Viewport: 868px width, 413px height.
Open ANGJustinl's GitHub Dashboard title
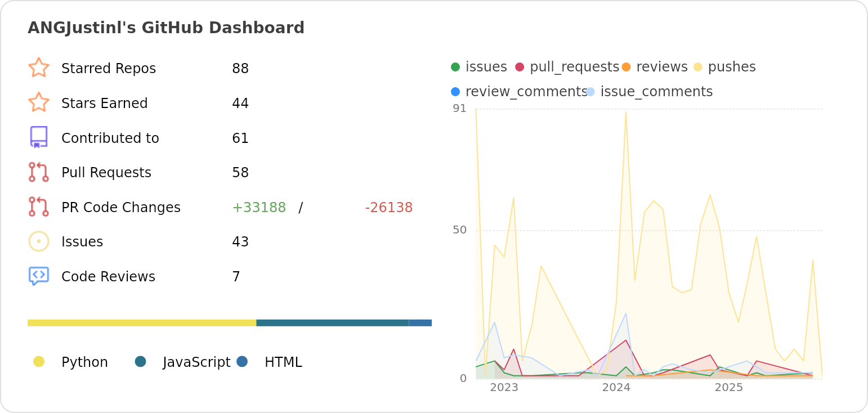coord(167,27)
